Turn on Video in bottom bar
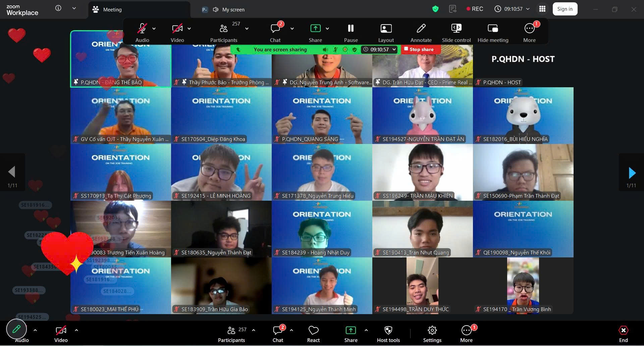644x346 pixels. [61, 331]
